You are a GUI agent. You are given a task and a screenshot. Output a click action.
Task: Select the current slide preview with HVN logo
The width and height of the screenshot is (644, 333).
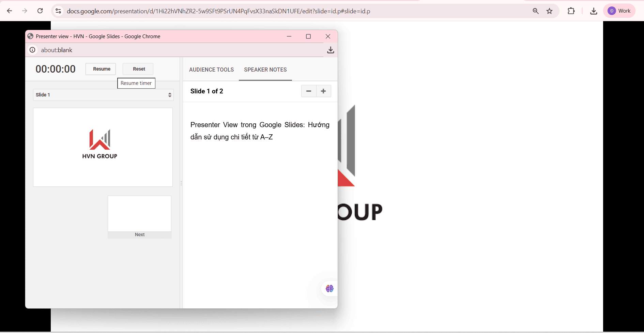point(103,147)
